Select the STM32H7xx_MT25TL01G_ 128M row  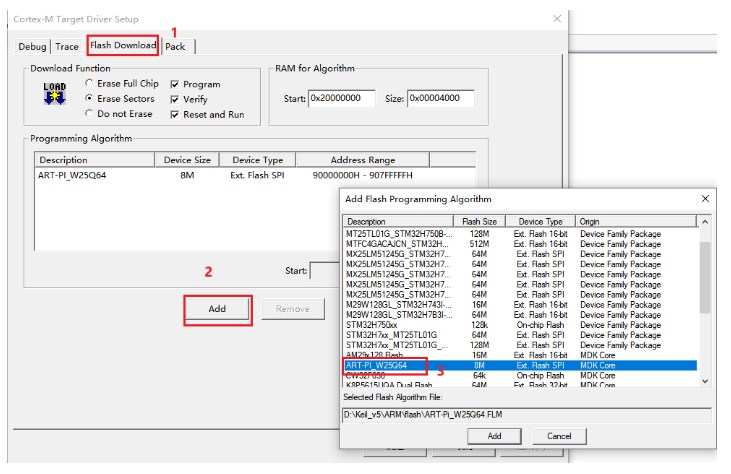coord(520,345)
